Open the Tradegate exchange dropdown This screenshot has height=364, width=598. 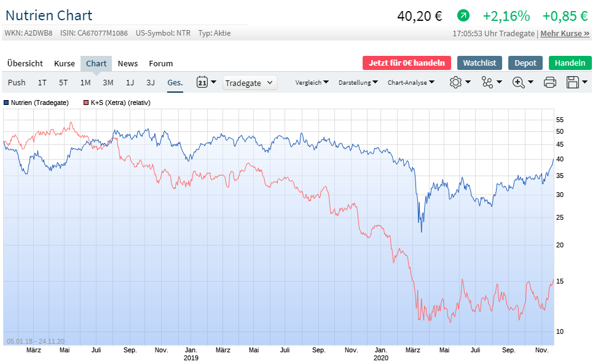pyautogui.click(x=250, y=83)
